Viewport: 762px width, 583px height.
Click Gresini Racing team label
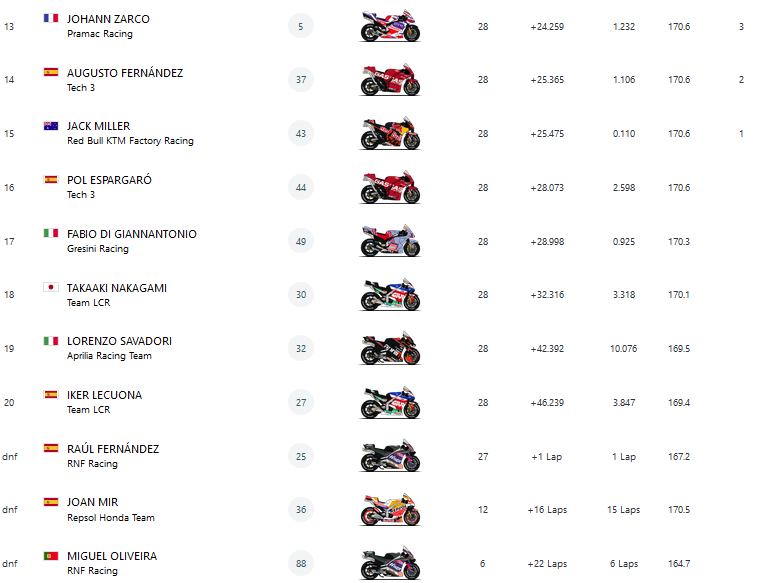98,249
